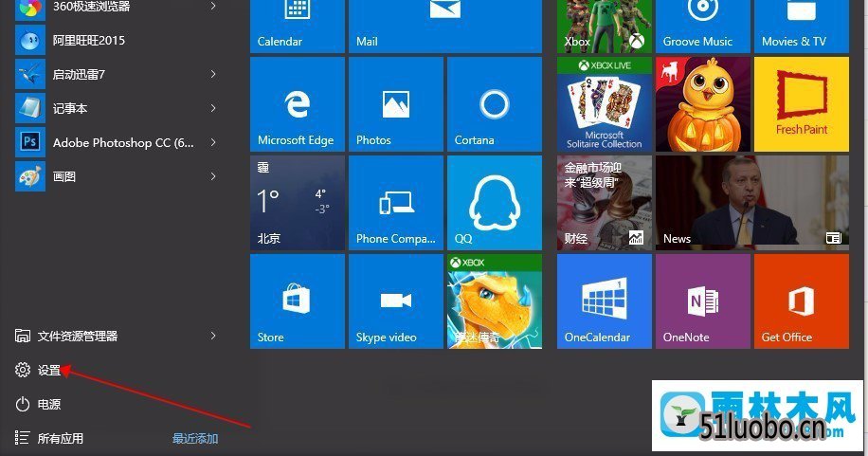
Task: Open the News tile
Action: 752,203
